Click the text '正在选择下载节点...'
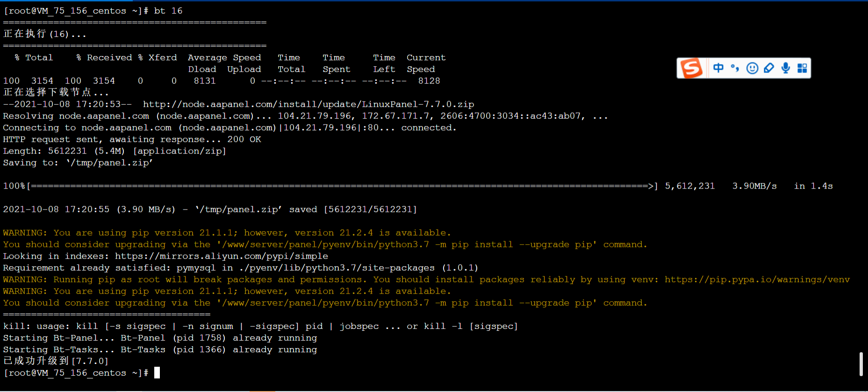The width and height of the screenshot is (868, 392). (56, 93)
